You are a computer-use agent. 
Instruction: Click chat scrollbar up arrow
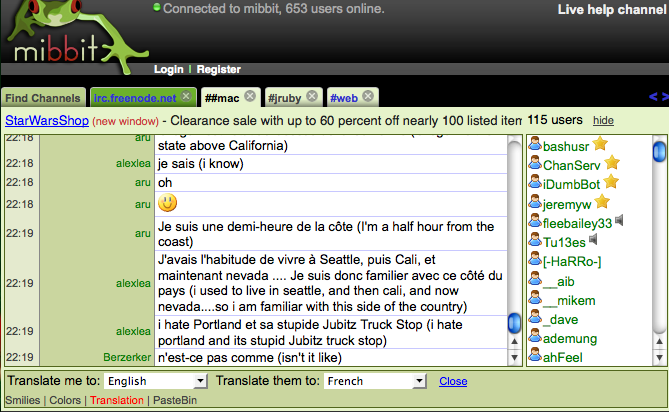(515, 342)
